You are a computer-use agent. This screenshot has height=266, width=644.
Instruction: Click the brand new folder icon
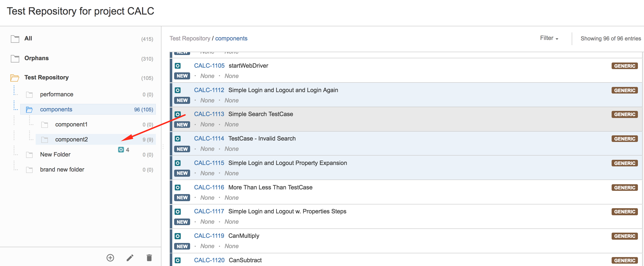(x=30, y=170)
